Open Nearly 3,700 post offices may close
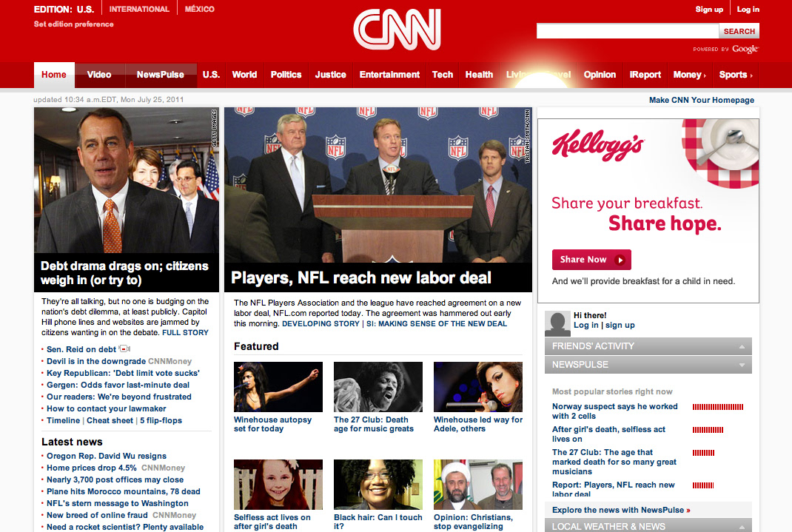Viewport: 792px width, 532px height. coord(115,479)
